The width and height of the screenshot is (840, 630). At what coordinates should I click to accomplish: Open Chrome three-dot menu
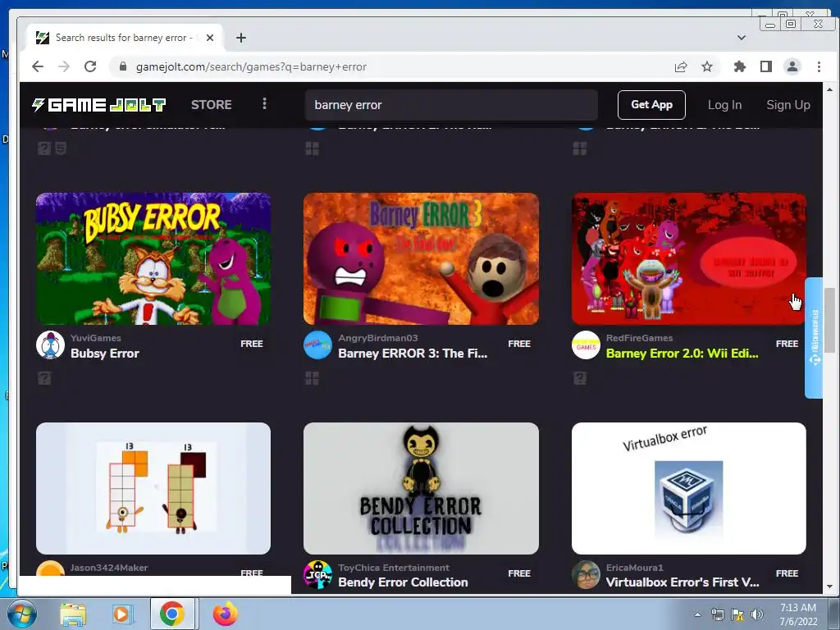pyautogui.click(x=819, y=66)
